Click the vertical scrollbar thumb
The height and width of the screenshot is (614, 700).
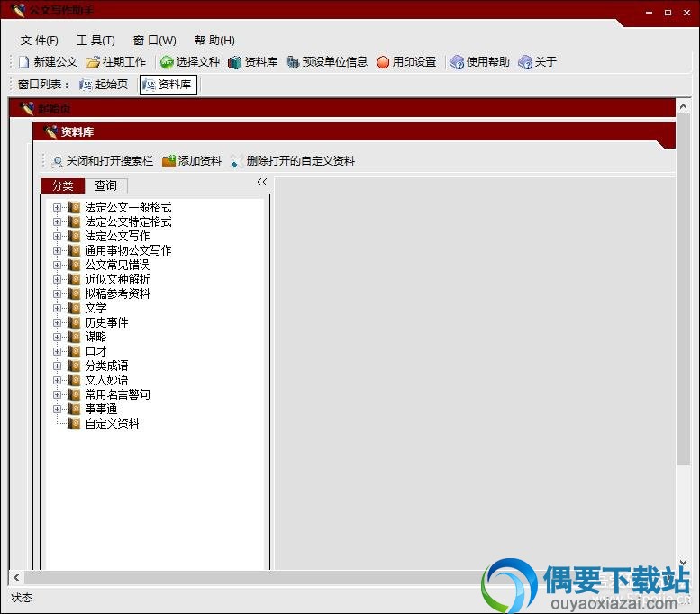click(x=683, y=289)
